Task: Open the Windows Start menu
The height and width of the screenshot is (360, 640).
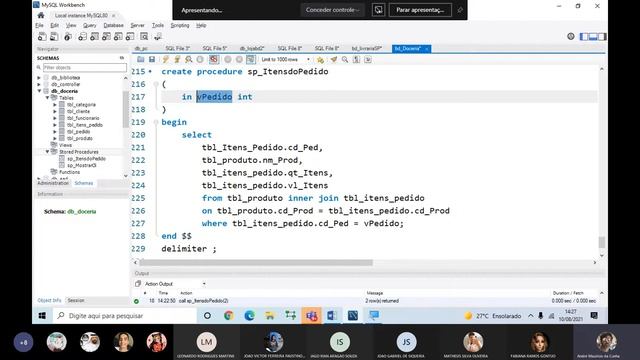Action: tap(42, 316)
